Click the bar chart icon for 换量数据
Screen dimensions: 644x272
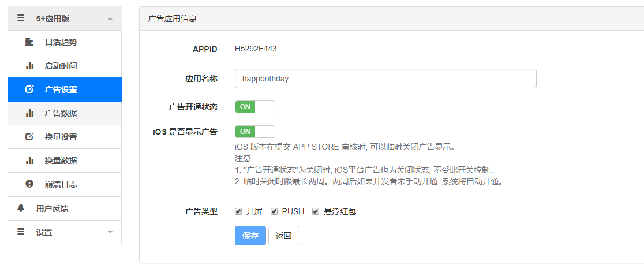[29, 160]
